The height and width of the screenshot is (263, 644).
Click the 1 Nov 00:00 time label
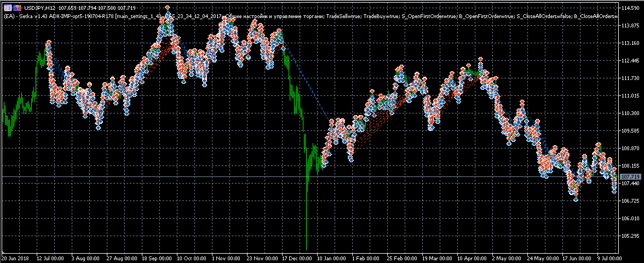click(x=226, y=259)
